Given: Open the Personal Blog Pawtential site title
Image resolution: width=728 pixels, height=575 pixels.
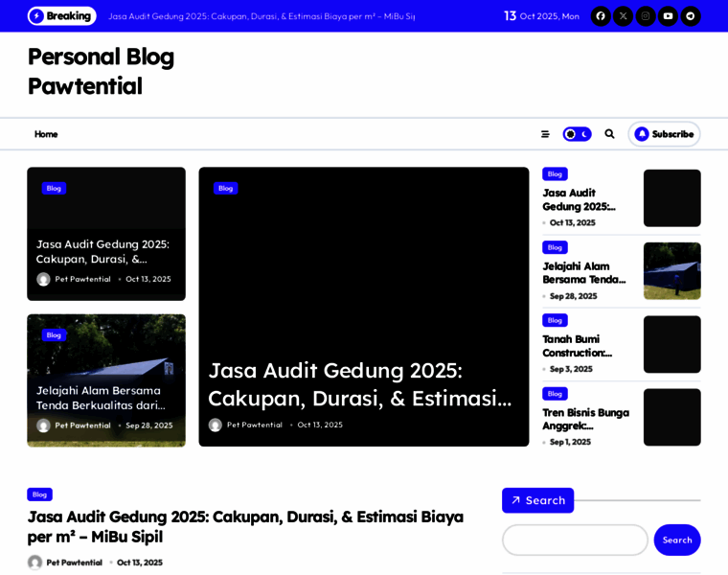Looking at the screenshot, I should tap(101, 71).
